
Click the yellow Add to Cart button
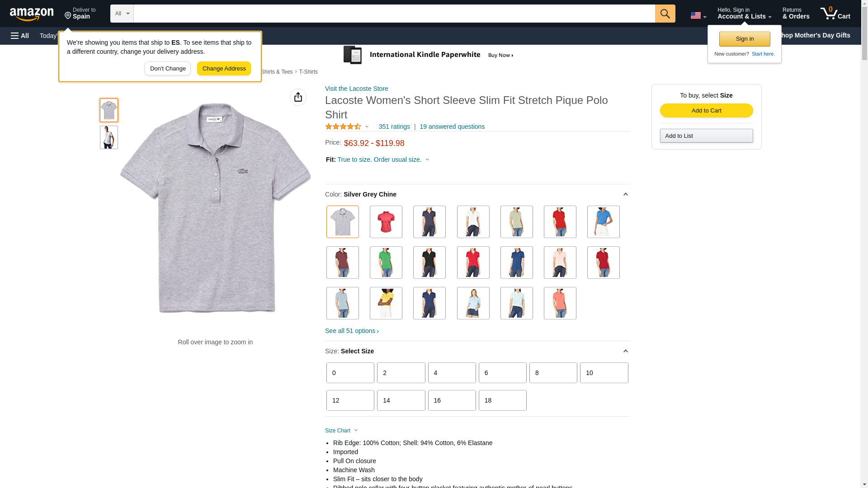[x=706, y=111]
